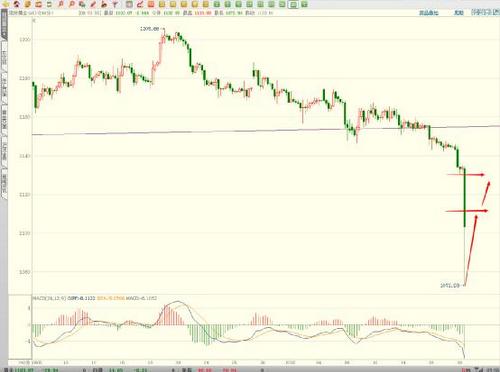The width and height of the screenshot is (500, 372).
Task: Click the 1072 low price annotation
Action: 450,285
